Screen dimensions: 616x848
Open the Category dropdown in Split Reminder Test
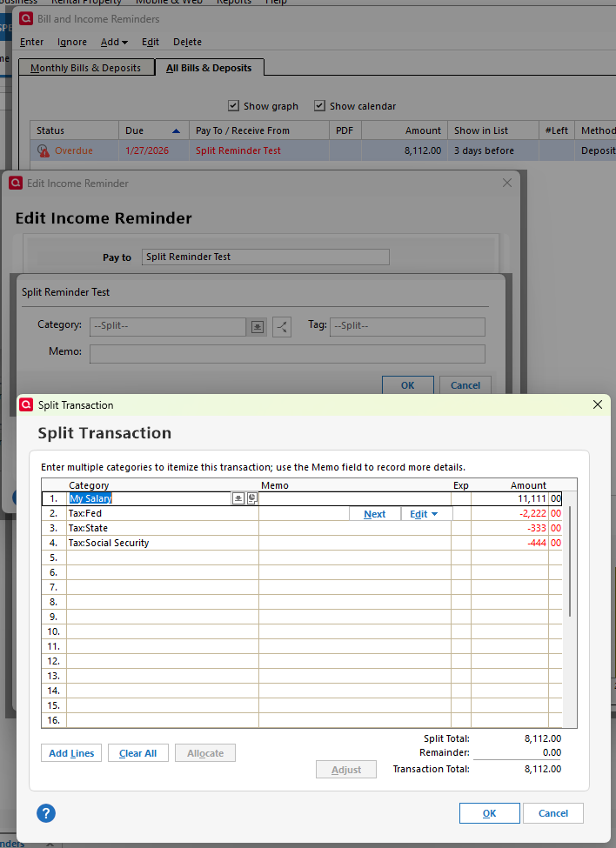click(258, 327)
